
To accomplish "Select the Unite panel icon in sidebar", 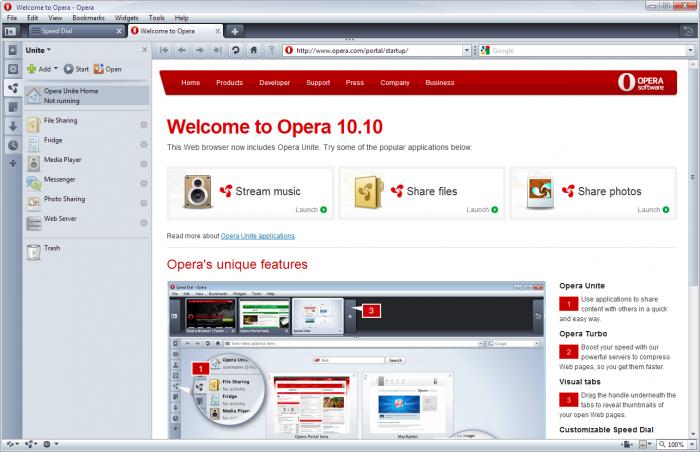I will pyautogui.click(x=13, y=88).
